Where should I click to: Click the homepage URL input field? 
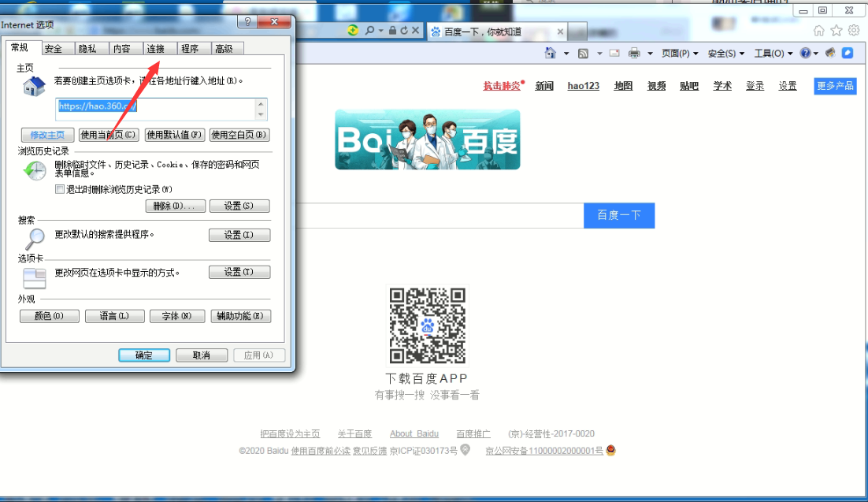[155, 110]
